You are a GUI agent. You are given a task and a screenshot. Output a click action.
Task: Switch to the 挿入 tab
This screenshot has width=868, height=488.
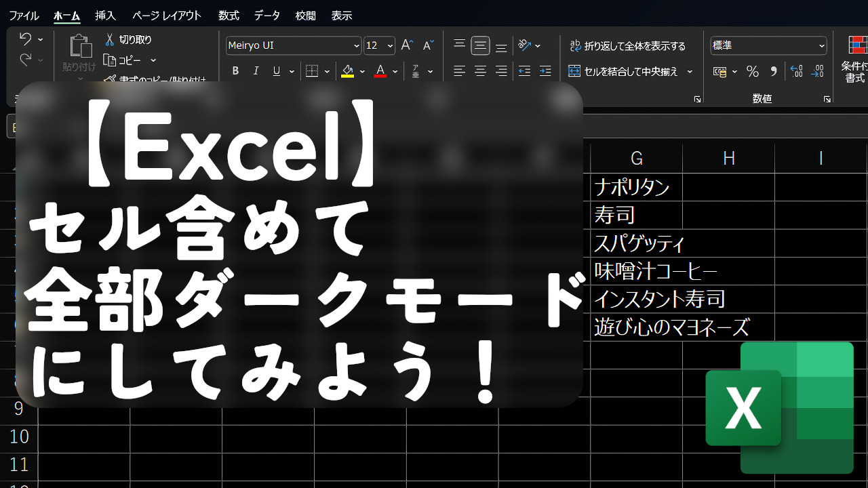point(105,15)
